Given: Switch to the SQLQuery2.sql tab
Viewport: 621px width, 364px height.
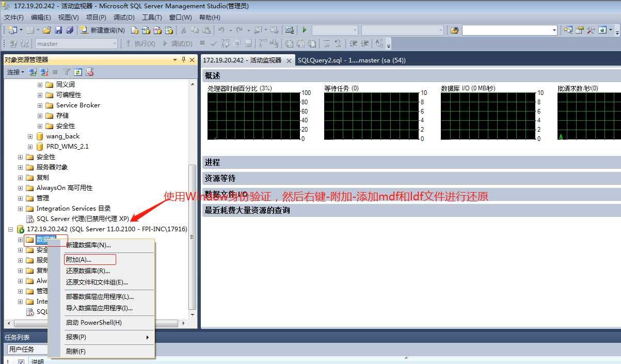Looking at the screenshot, I should coord(352,60).
